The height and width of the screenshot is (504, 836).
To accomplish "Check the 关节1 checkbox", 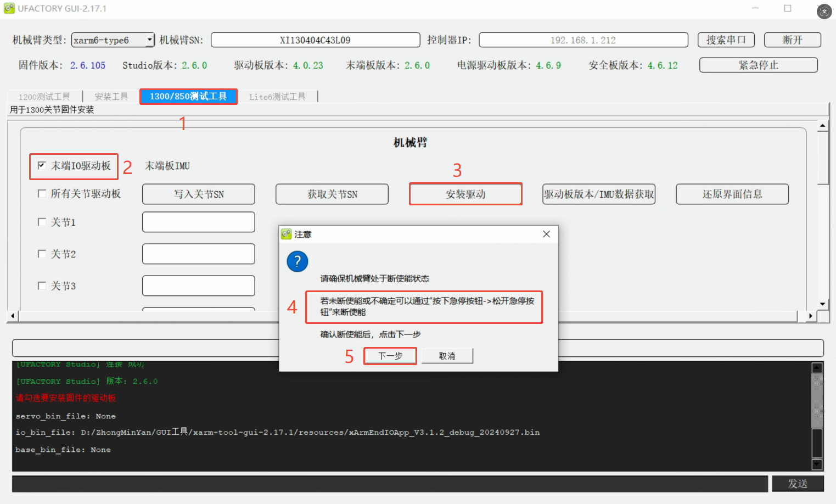I will coord(42,222).
